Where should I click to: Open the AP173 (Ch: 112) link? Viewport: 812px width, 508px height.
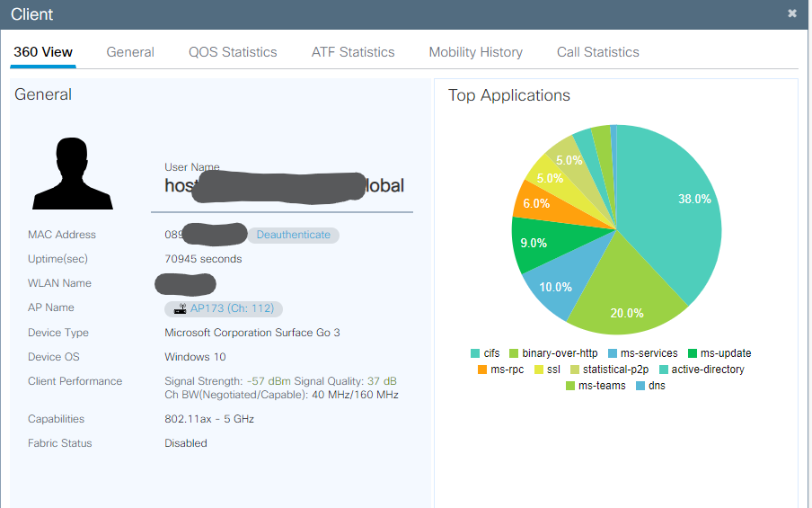(232, 308)
